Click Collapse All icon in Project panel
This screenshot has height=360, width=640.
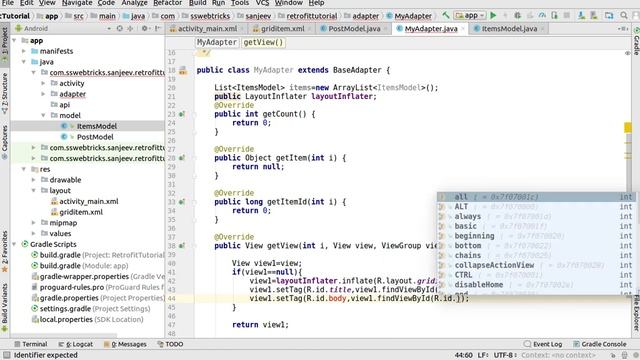(130, 29)
